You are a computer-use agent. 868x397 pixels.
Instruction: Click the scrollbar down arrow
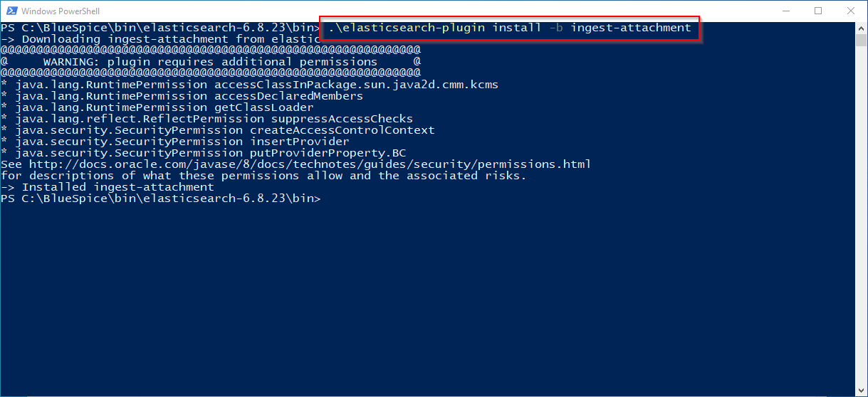pos(861,390)
